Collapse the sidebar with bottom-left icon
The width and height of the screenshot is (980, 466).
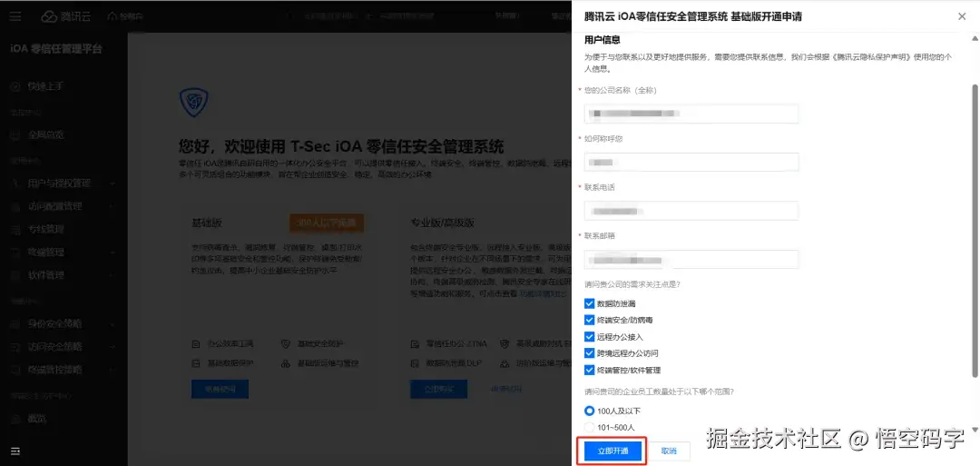[15, 451]
